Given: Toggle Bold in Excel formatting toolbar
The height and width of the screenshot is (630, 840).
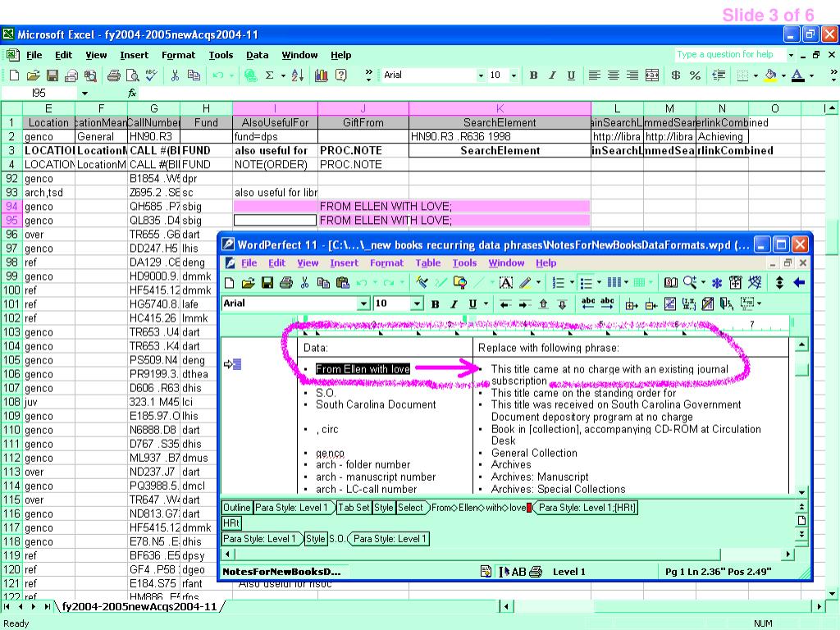Looking at the screenshot, I should tap(533, 75).
